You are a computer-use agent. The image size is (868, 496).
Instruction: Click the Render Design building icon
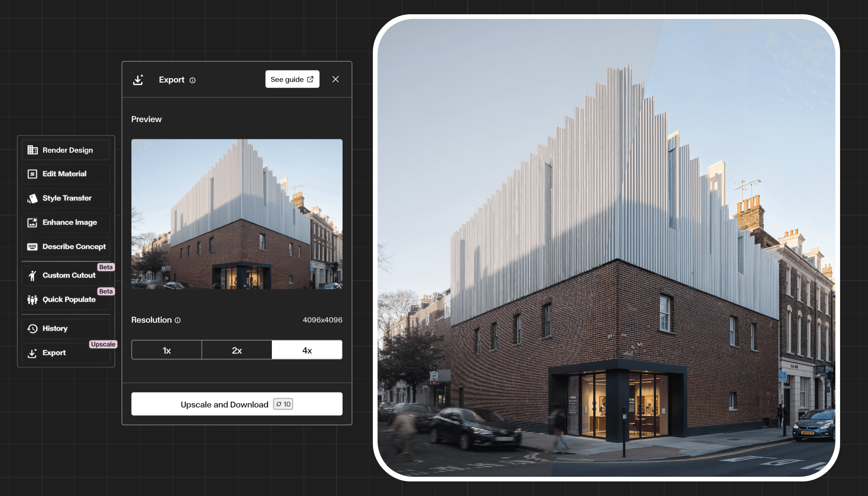pos(32,150)
